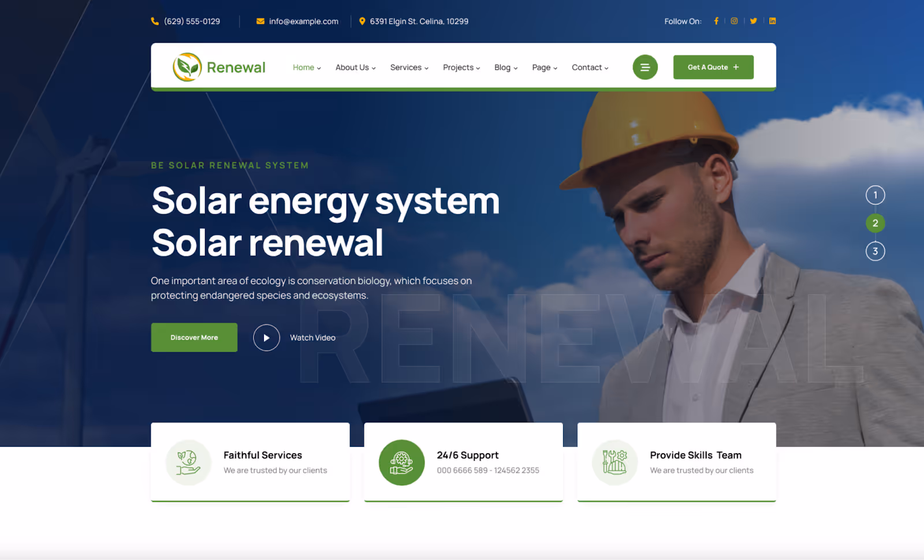Screen dimensions: 924x560
Task: Click the Solar energy system headline
Action: [326, 201]
